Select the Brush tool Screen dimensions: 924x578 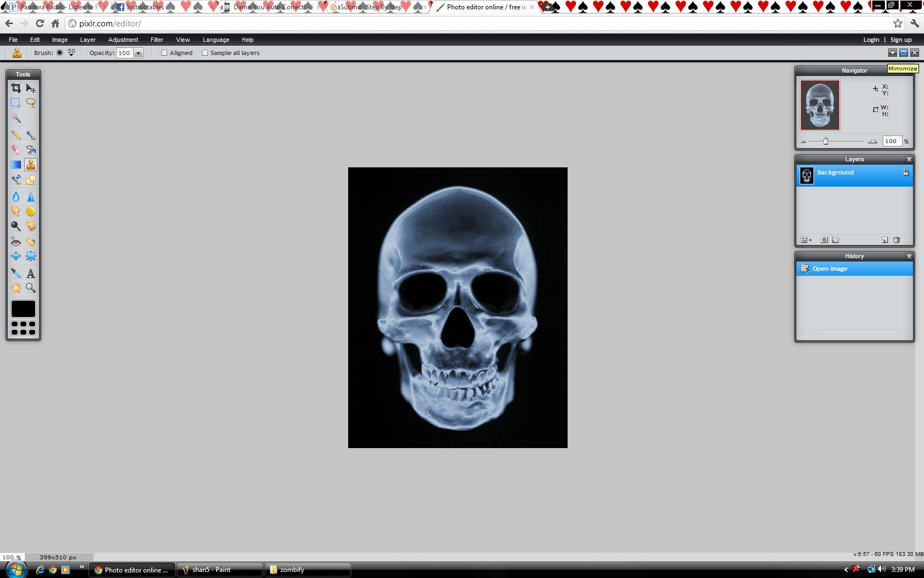[31, 135]
